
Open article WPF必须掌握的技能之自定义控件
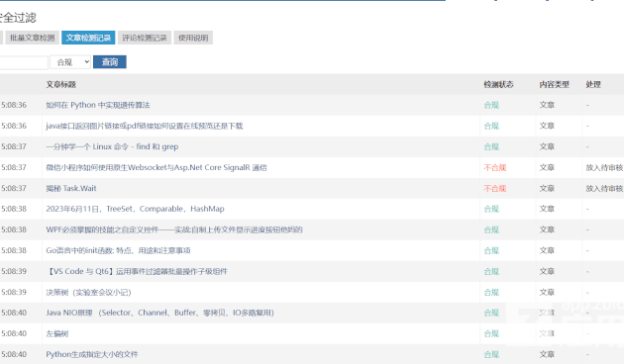click(174, 229)
